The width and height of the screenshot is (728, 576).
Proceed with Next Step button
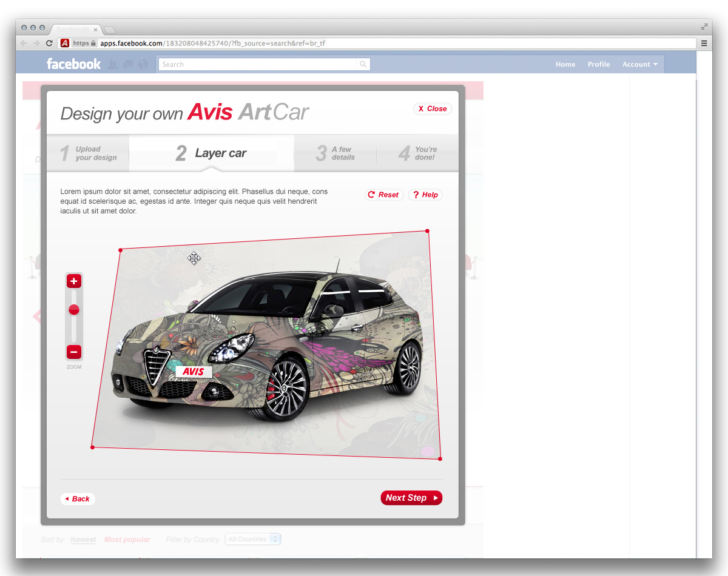coord(411,498)
